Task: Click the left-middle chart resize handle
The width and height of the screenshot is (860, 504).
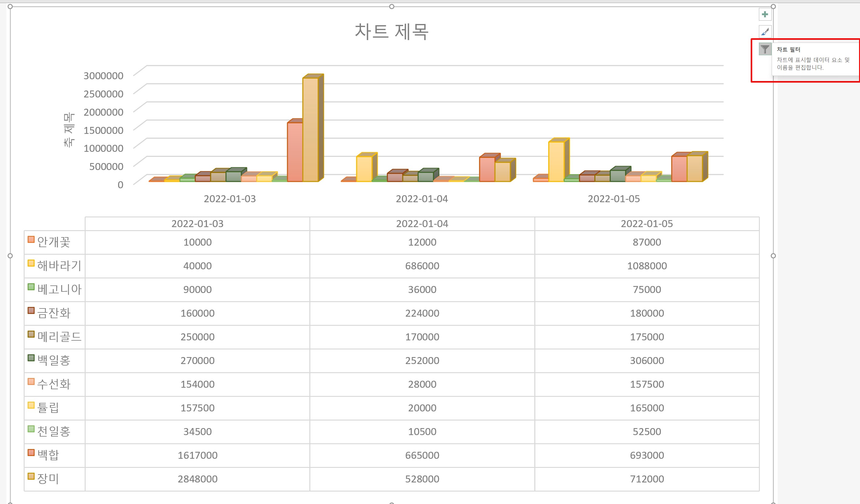Action: [x=10, y=256]
